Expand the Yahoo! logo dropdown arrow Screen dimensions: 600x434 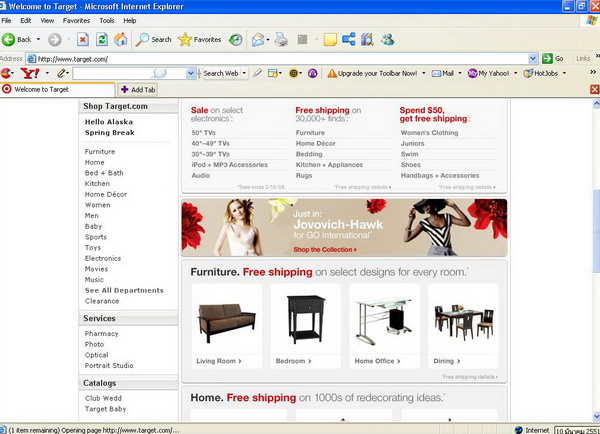tap(47, 73)
